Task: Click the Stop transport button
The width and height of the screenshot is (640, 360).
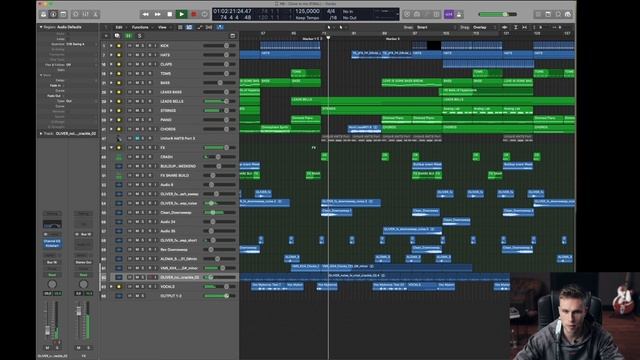Action: (x=170, y=14)
